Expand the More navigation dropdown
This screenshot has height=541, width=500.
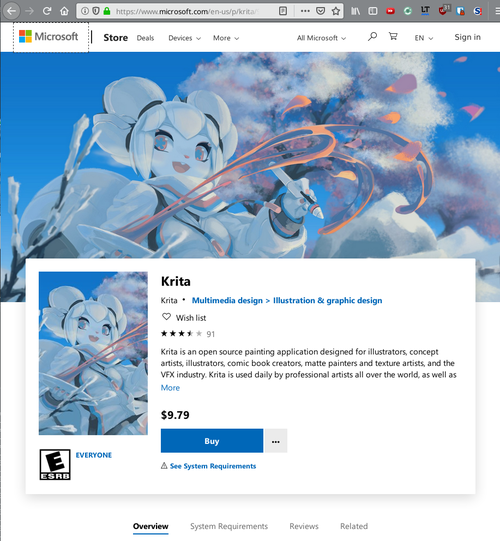(x=226, y=38)
